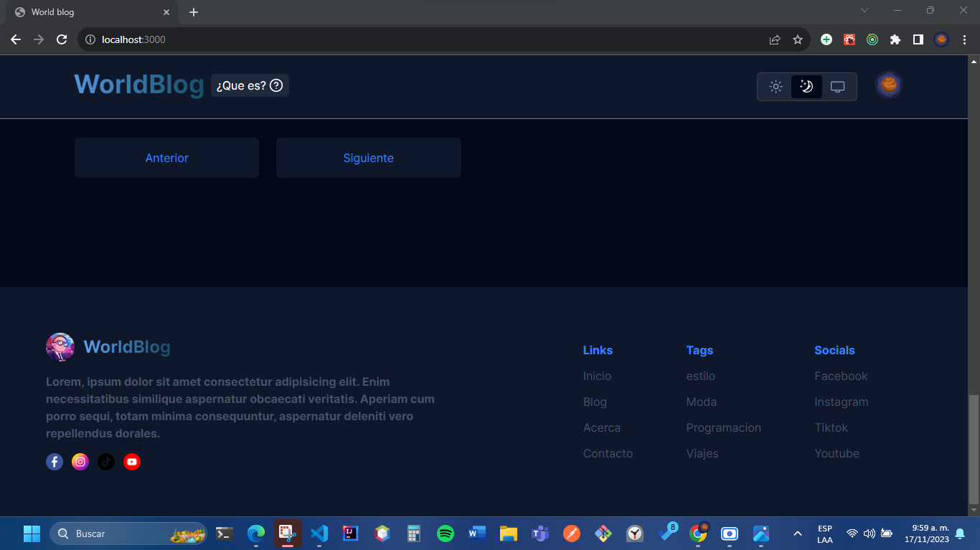Click inside the browser address bar
Image resolution: width=980 pixels, height=550 pixels.
pos(287,39)
